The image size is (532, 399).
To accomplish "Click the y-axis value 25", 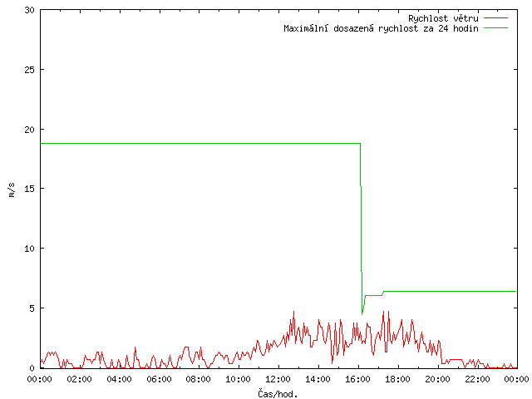I will point(30,70).
